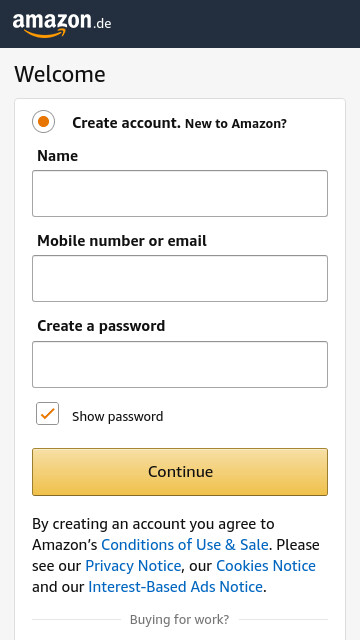Click the amazon.de logo
The image size is (360, 640).
click(62, 24)
